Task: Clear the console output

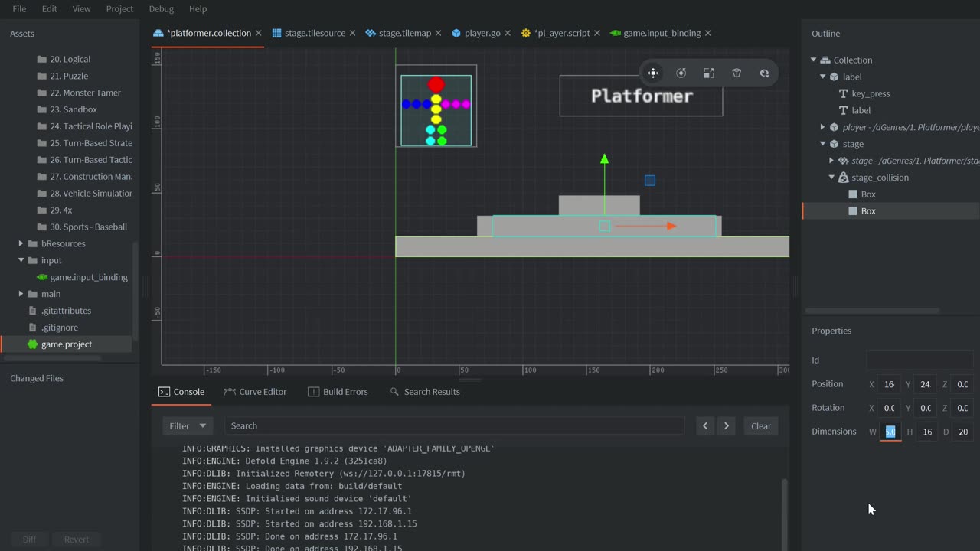Action: click(761, 426)
